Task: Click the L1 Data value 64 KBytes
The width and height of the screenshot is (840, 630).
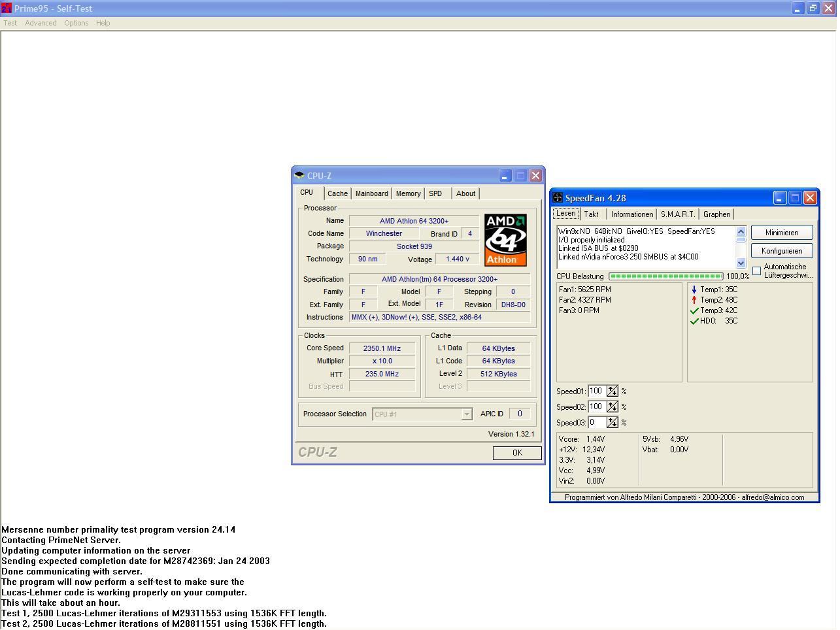Action: [x=499, y=348]
